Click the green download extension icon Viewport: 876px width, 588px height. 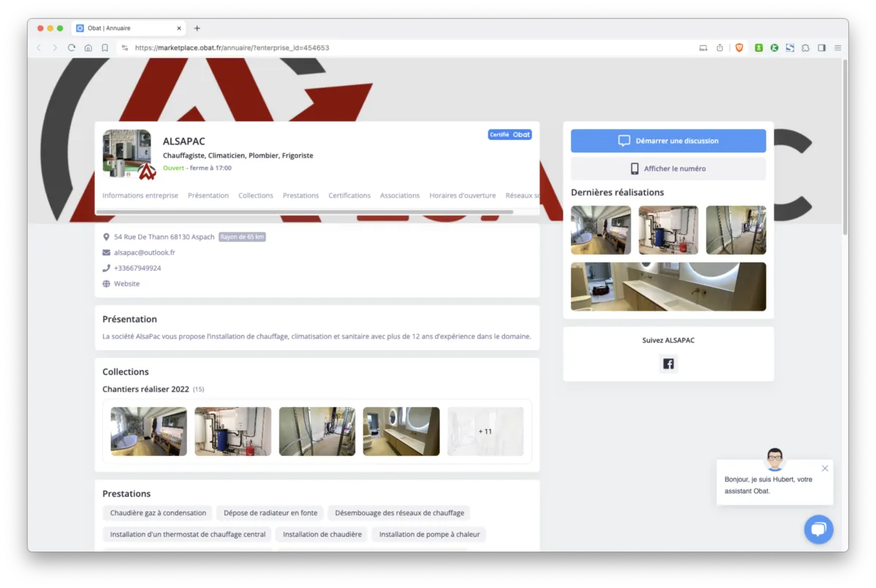tap(758, 48)
